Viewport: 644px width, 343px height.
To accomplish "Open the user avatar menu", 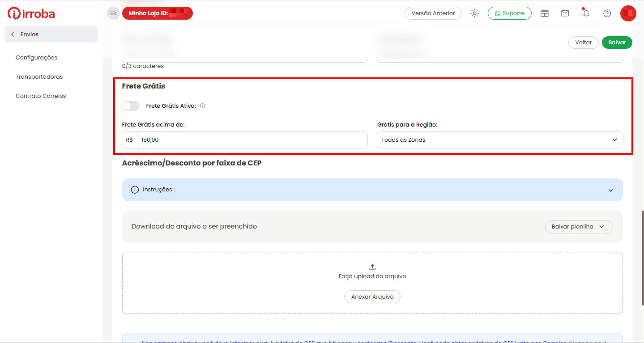I will pos(628,13).
